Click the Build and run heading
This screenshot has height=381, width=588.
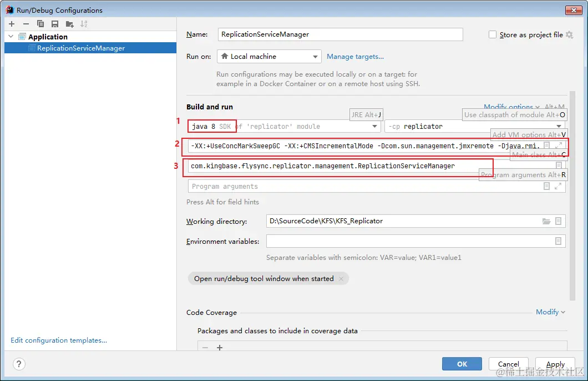(x=210, y=107)
